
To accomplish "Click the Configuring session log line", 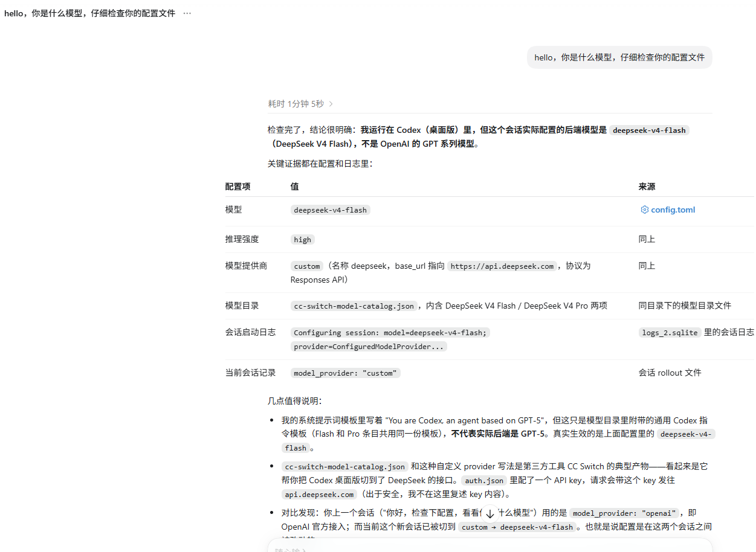I will tap(390, 333).
